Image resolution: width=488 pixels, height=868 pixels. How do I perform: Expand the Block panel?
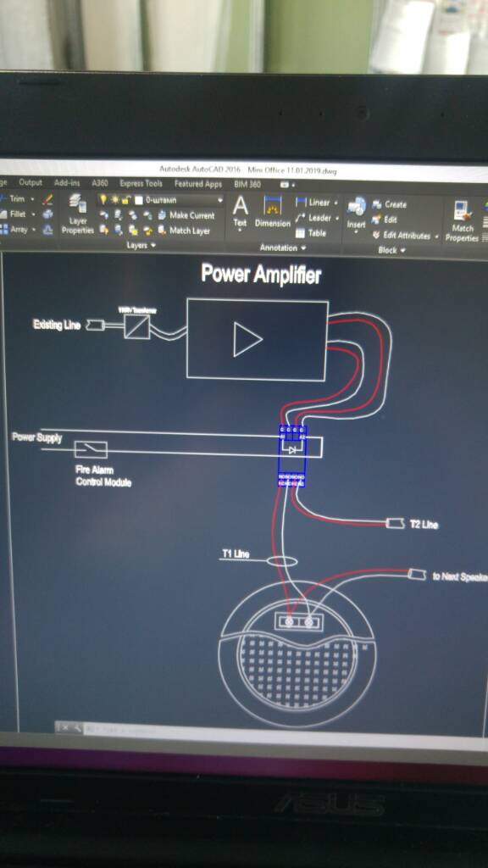[x=391, y=250]
